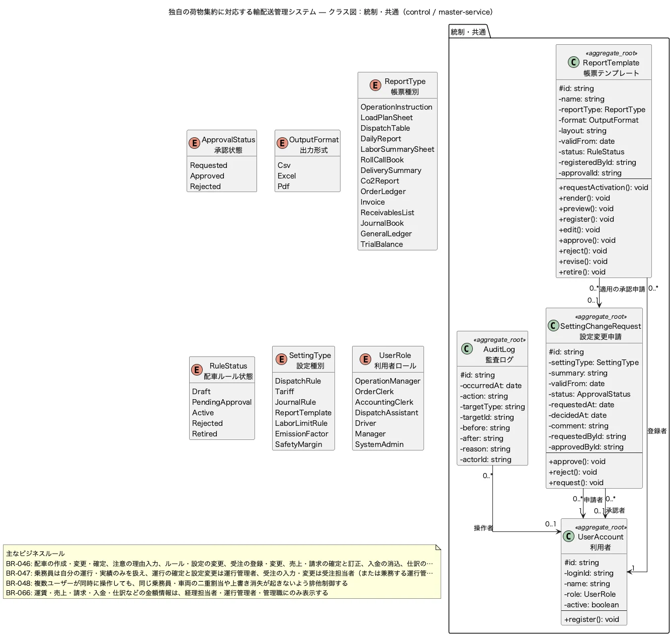Click the TrialBalance entry in ReportType
Image resolution: width=672 pixels, height=636 pixels.
point(382,244)
